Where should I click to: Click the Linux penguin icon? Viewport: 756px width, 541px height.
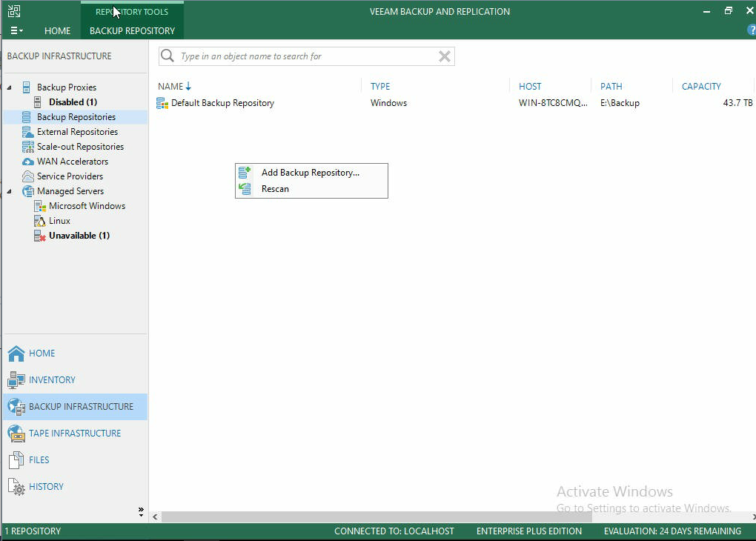tap(40, 221)
